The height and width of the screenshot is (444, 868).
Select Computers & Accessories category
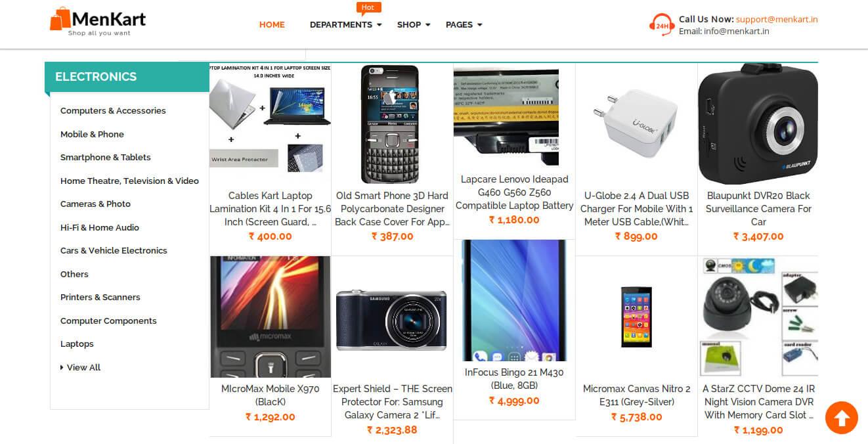(113, 110)
